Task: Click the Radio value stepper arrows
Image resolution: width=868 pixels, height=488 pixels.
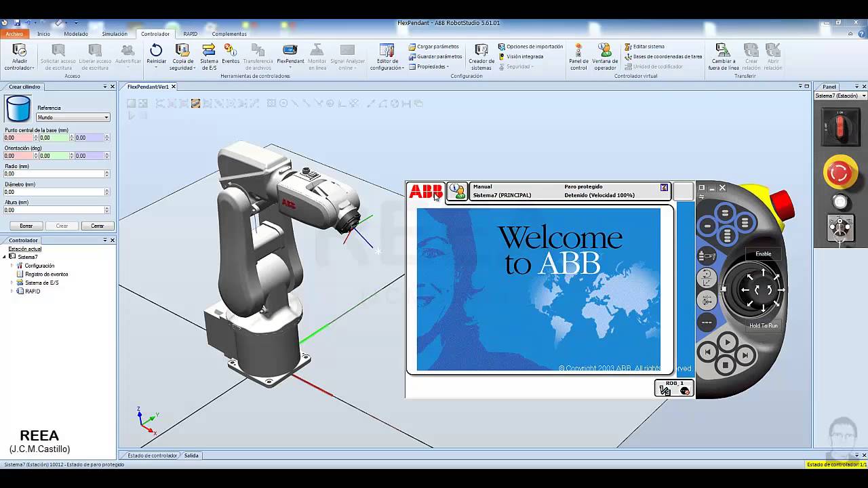Action: point(106,174)
